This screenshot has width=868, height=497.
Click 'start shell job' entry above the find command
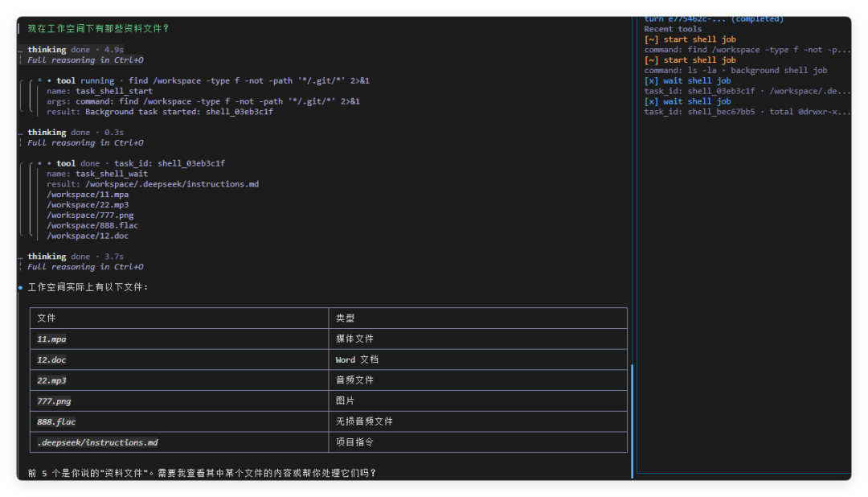690,39
